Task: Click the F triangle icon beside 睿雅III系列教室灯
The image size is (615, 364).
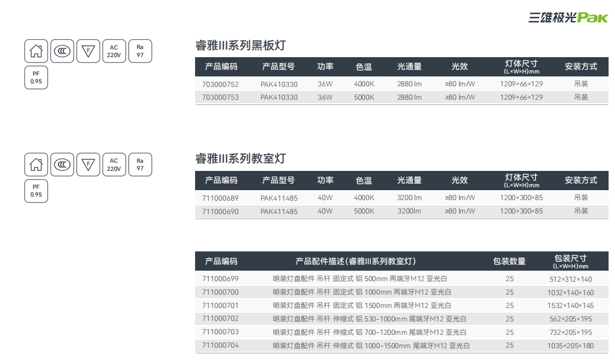Action: point(88,164)
